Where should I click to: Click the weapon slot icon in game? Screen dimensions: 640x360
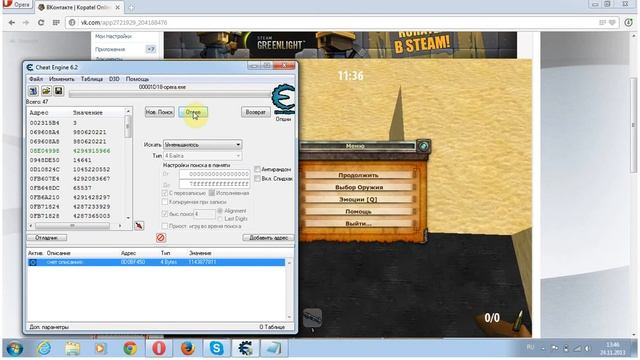click(313, 318)
